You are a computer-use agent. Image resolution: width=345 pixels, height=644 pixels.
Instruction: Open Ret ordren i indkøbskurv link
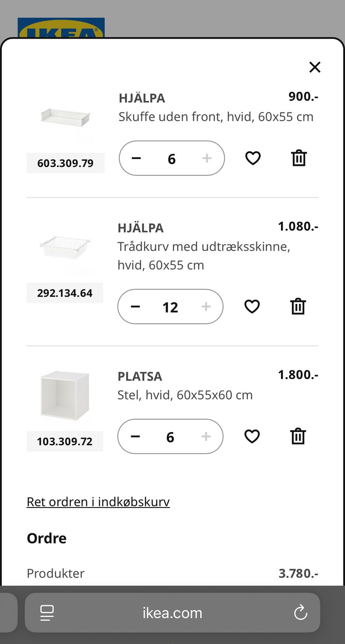[x=98, y=502]
